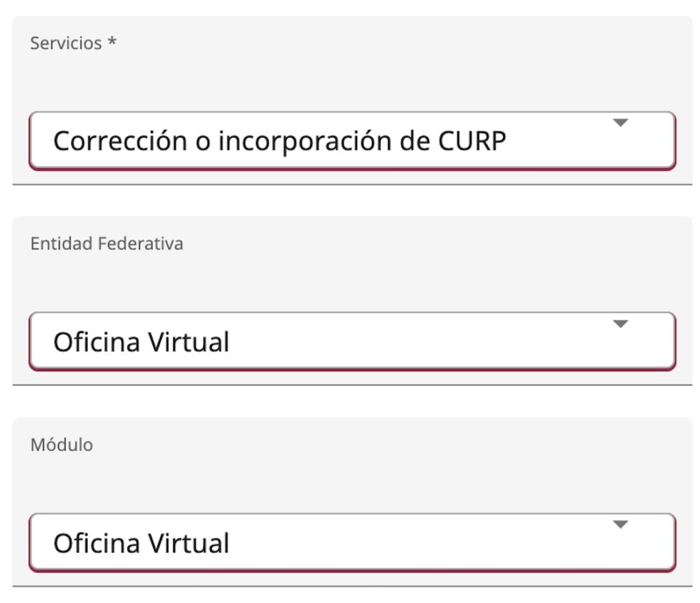Click the required asterisk next to Servicios
The width and height of the screenshot is (700, 603).
(x=112, y=42)
